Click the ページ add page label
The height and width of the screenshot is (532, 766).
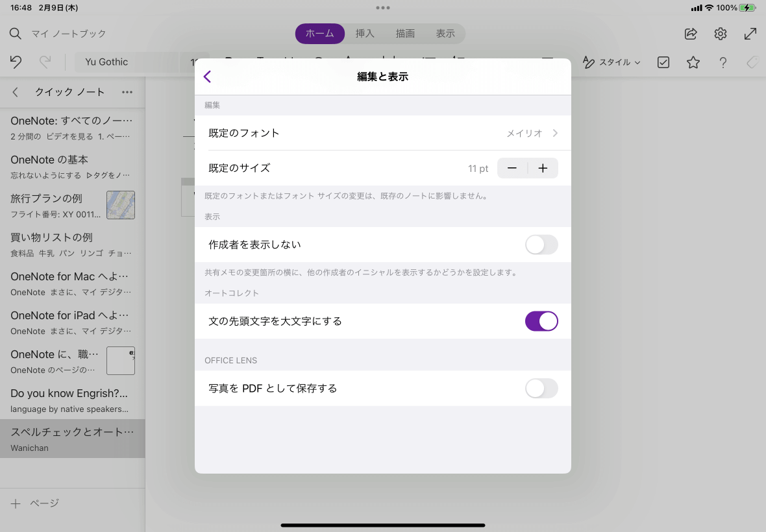44,503
